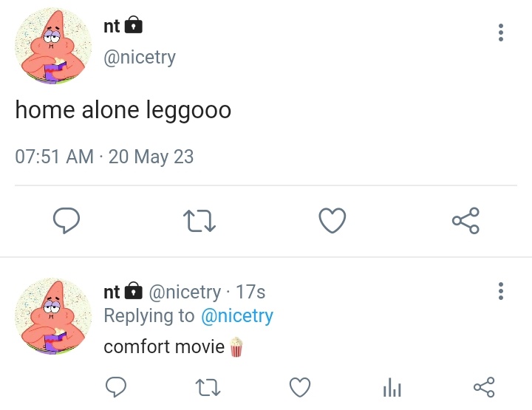Reply to the "comfort movie" tweet
The width and height of the screenshot is (532, 410).
(x=116, y=387)
